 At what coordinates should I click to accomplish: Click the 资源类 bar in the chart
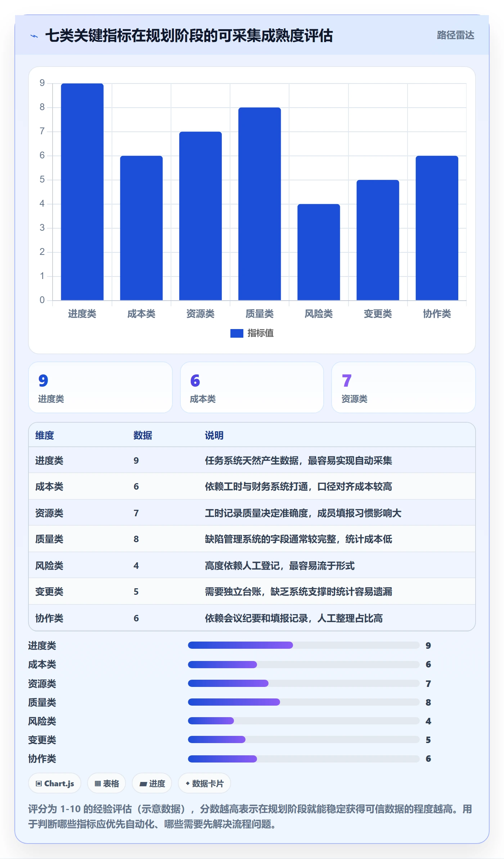pyautogui.click(x=201, y=216)
